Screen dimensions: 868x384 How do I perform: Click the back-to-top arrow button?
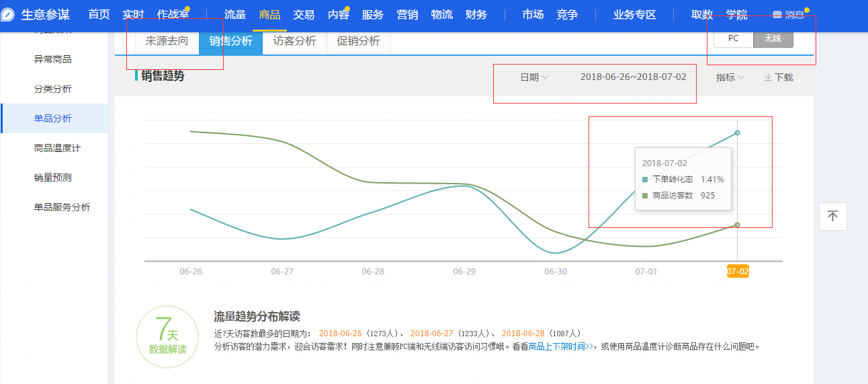[832, 217]
